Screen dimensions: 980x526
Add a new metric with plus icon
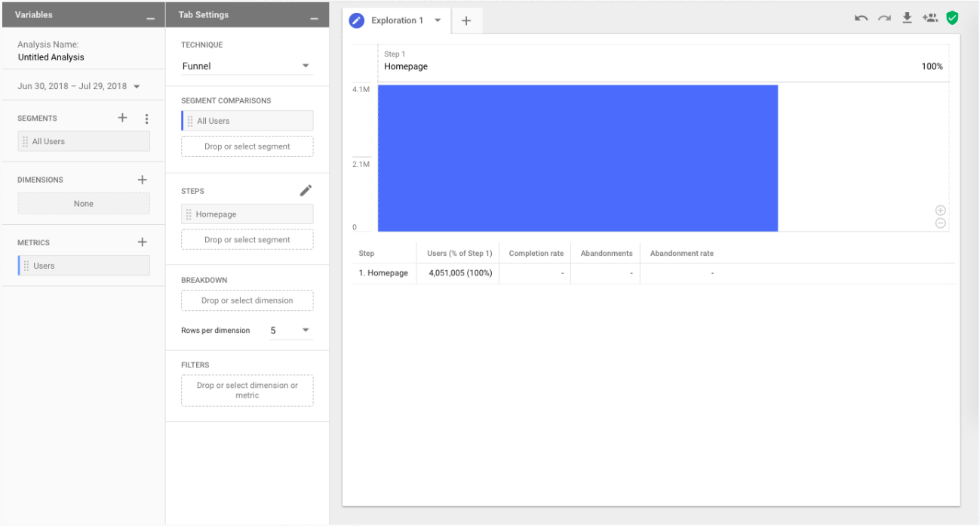coord(142,242)
